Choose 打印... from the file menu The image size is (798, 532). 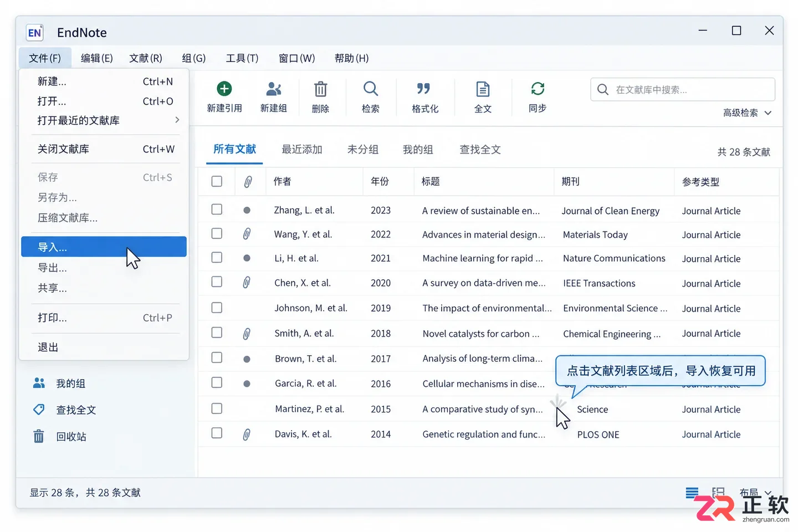[x=104, y=318]
